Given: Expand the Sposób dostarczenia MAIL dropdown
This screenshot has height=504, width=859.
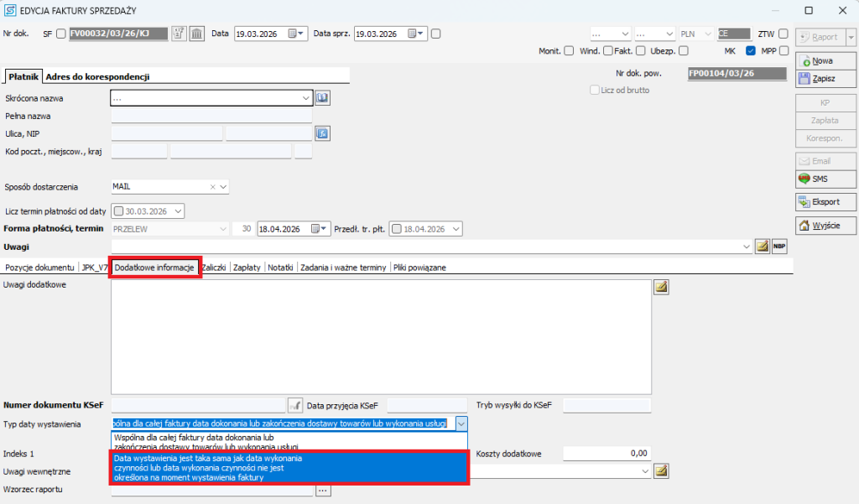Looking at the screenshot, I should pyautogui.click(x=224, y=187).
